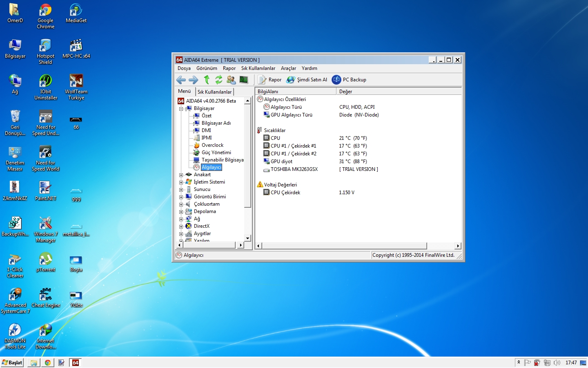This screenshot has width=588, height=368.
Task: Select AIDA64 v4.00.2766 Beta root node
Action: 211,101
